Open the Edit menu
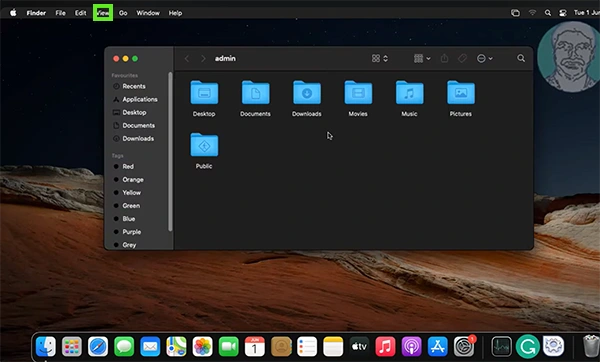 (80, 13)
